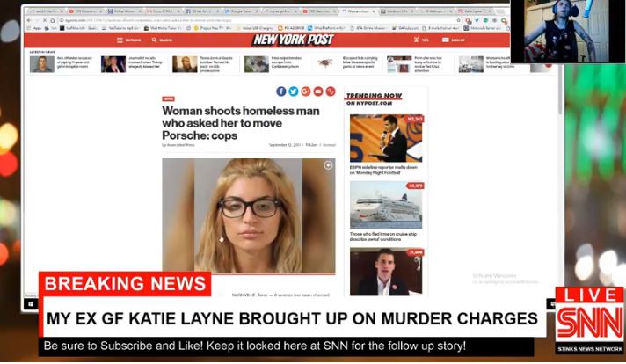The height and width of the screenshot is (364, 626).
Task: Click the webcam overlay in top-right corner
Action: 567,32
